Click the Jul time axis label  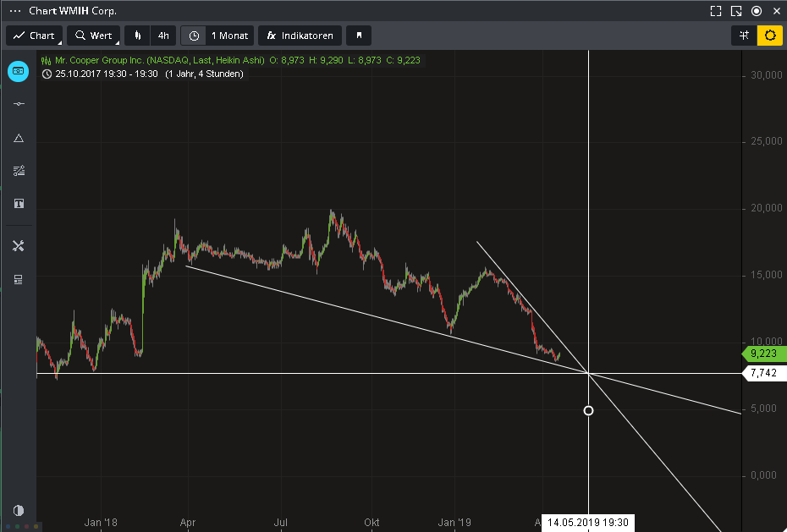tap(281, 523)
